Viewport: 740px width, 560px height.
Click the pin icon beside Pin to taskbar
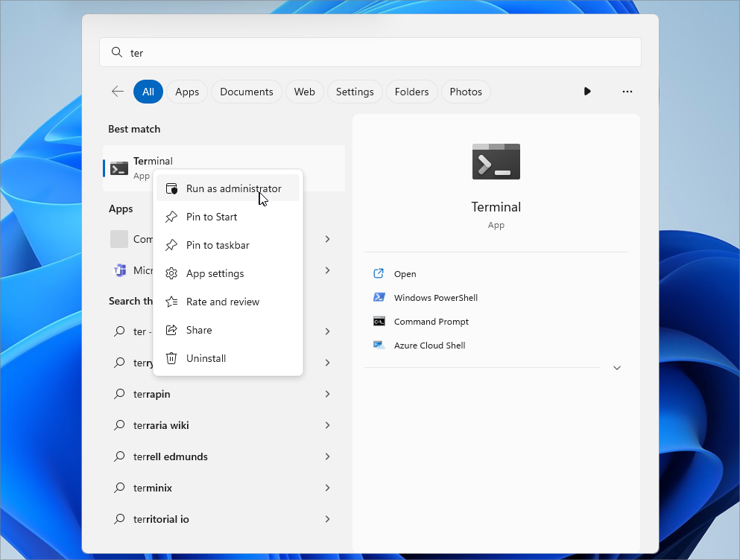tap(171, 245)
